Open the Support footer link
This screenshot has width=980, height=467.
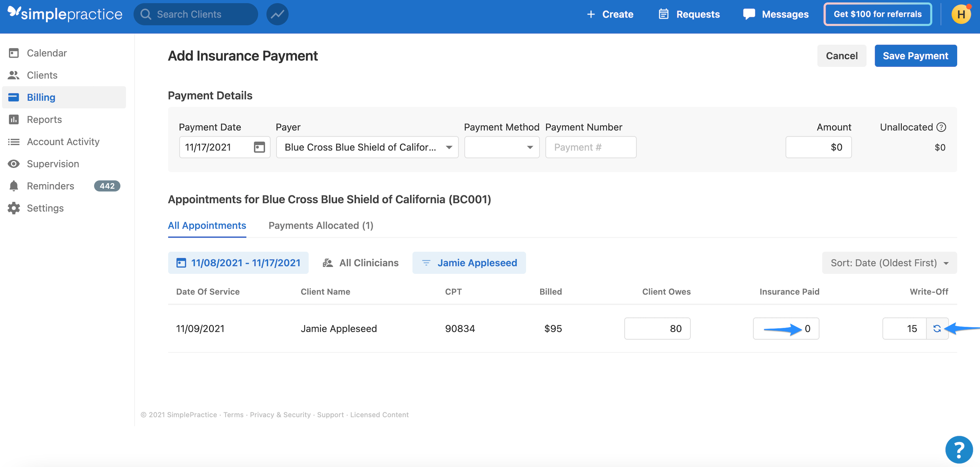click(x=330, y=414)
